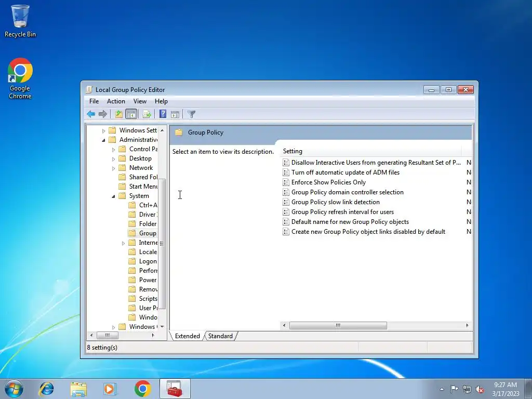Select Default name for new Group Policy objects
Image resolution: width=532 pixels, height=399 pixels.
coord(346,221)
